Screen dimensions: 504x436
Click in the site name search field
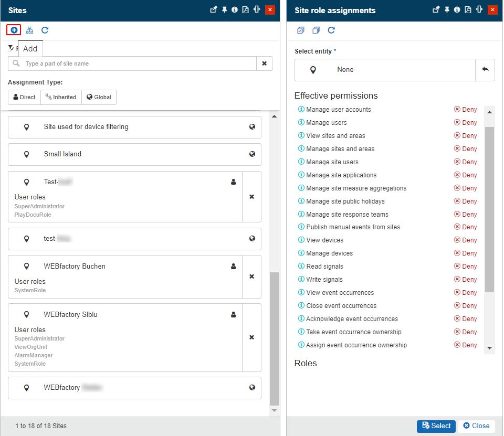139,63
